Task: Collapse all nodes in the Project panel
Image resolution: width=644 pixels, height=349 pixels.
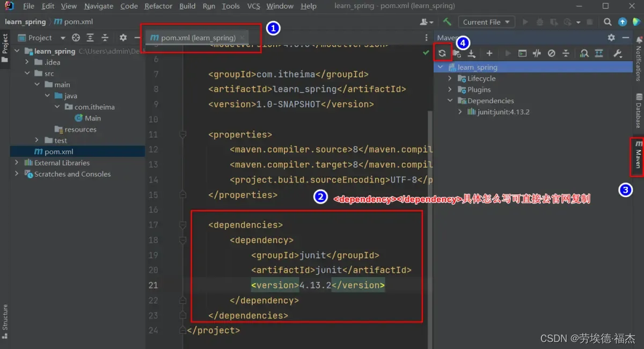Action: coord(105,38)
